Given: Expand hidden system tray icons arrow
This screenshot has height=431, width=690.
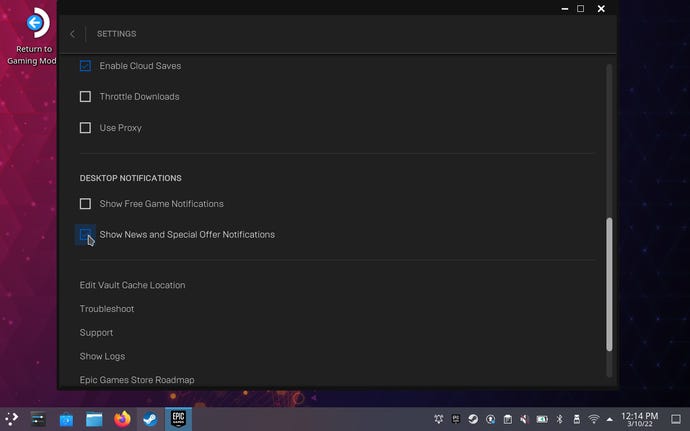Looking at the screenshot, I should 610,419.
